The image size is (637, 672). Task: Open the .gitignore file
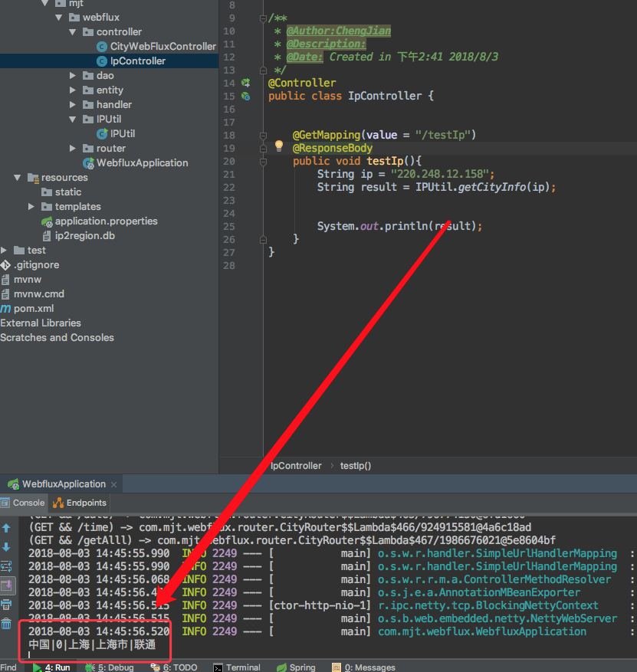[x=37, y=265]
